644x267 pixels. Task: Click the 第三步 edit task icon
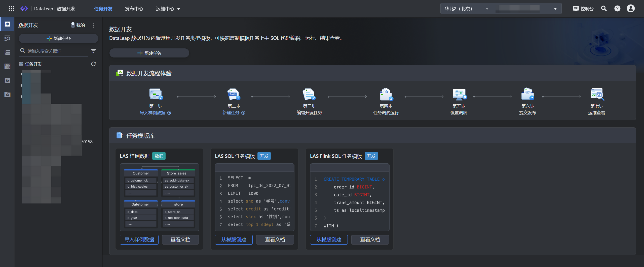click(x=309, y=94)
